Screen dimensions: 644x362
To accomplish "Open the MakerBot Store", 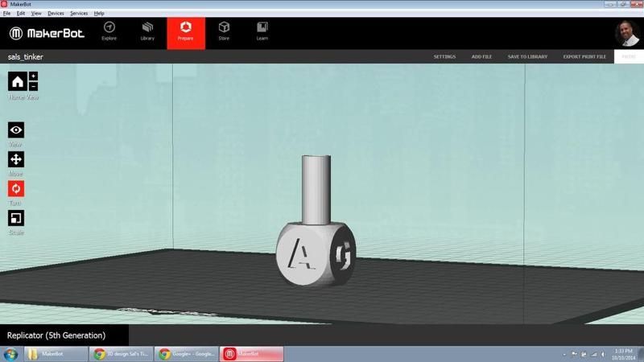I will pos(224,32).
